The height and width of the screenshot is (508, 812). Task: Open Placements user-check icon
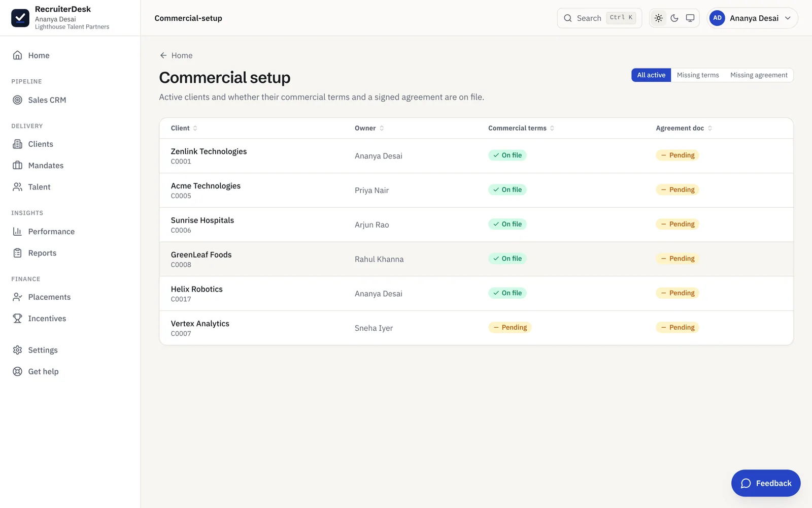pos(17,297)
